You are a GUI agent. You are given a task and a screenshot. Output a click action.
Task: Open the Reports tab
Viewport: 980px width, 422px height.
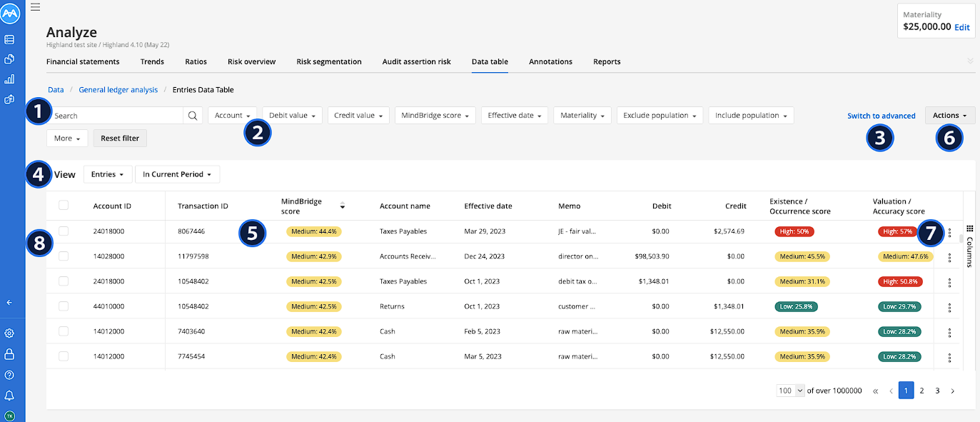[x=607, y=62]
